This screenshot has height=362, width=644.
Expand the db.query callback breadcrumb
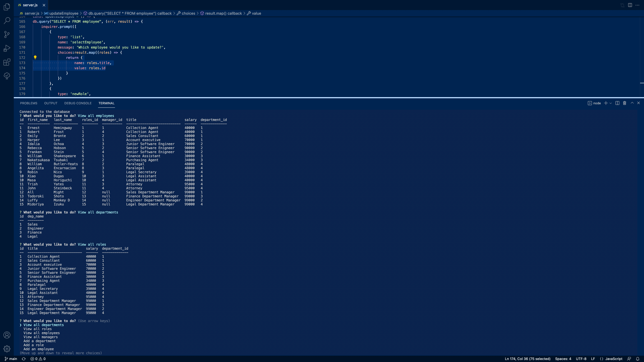click(x=128, y=13)
